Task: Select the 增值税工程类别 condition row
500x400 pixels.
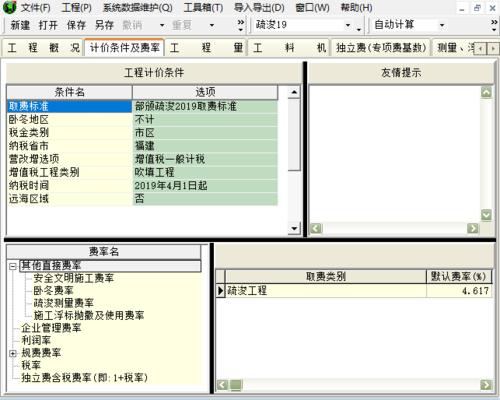Action: coord(69,172)
